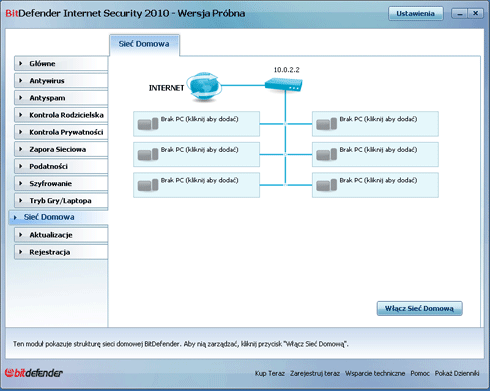Viewport: 490px width, 391px height.
Task: Expand arrow next to Aktualizacje
Action: coord(21,235)
